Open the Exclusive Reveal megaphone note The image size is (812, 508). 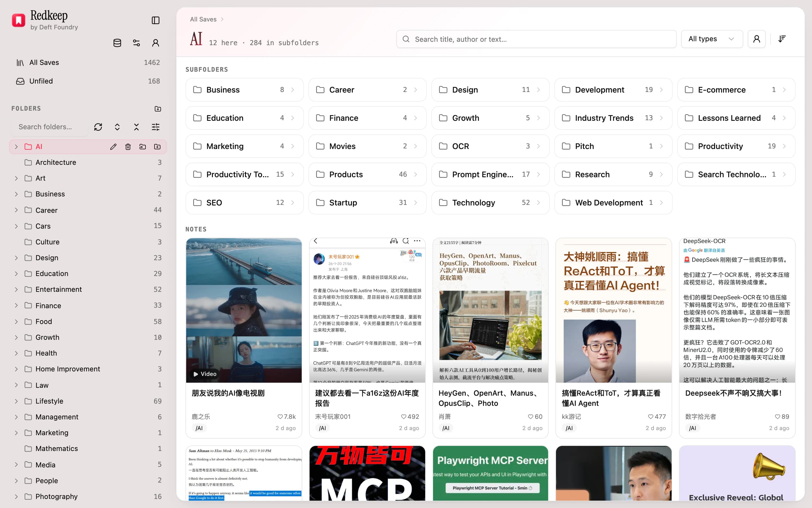pos(737,473)
